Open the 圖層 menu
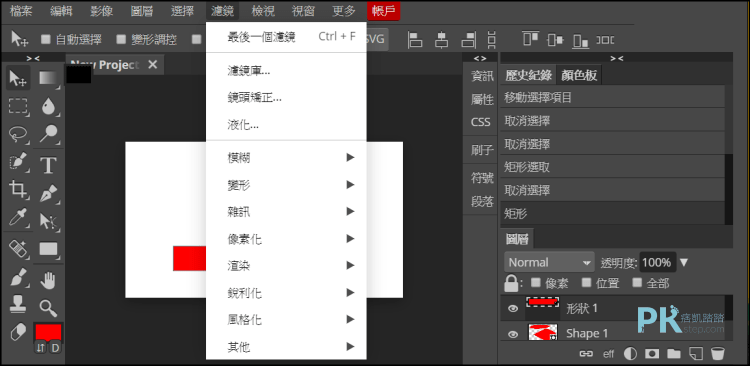Viewport: 750px width, 366px height. pos(142,11)
